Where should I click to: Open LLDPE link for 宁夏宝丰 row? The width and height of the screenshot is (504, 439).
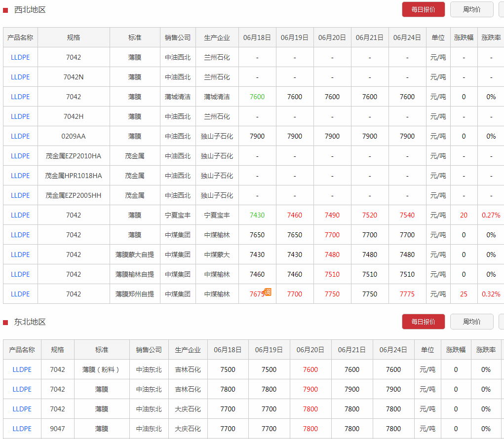20,215
